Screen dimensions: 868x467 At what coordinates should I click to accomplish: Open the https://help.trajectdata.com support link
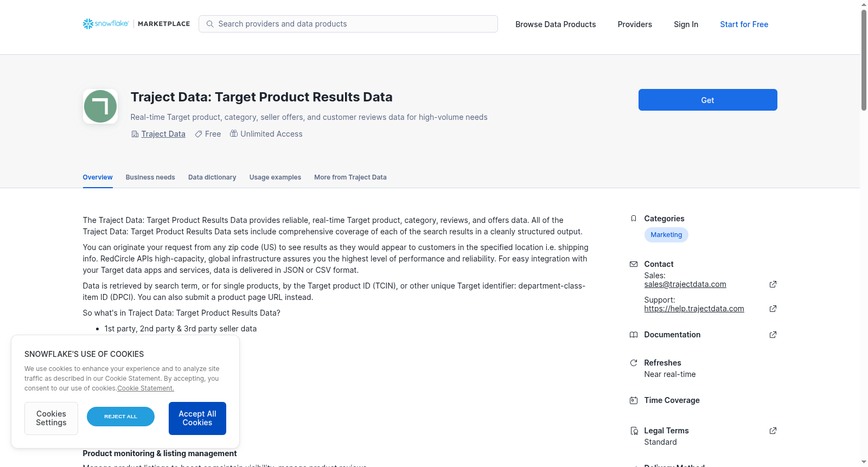[694, 309]
